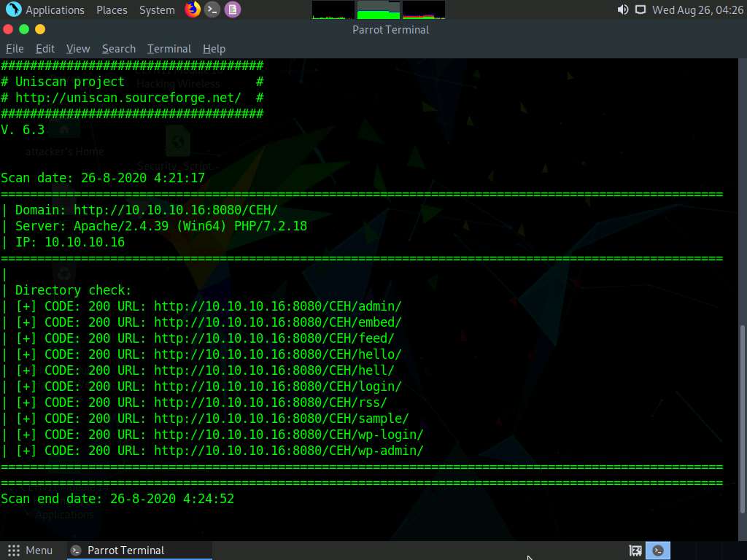
Task: Click the Uniscan project title text
Action: [x=70, y=82]
